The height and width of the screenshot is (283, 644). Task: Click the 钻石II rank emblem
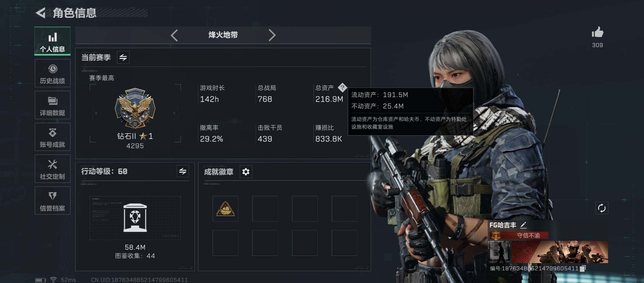135,108
